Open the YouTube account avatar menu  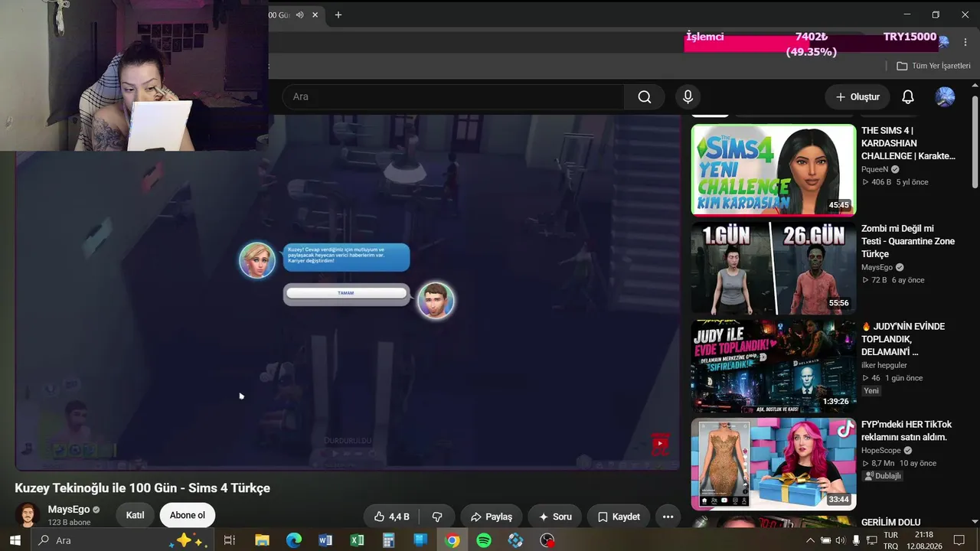click(x=945, y=97)
